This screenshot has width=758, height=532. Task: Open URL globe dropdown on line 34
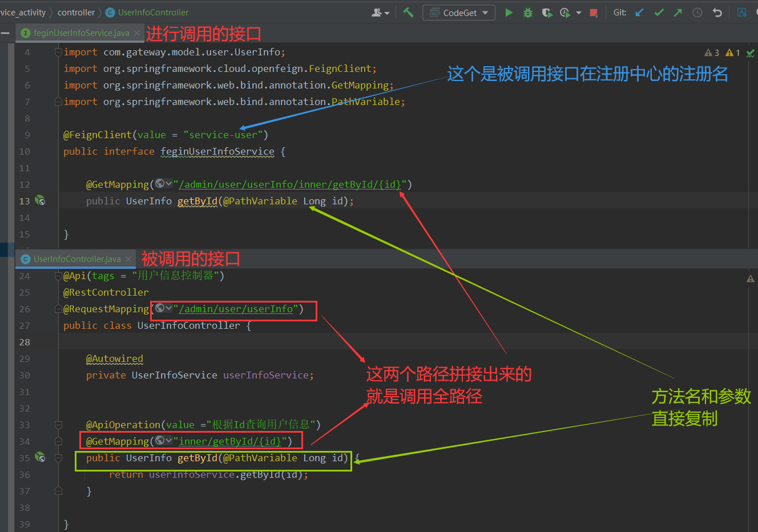(164, 441)
